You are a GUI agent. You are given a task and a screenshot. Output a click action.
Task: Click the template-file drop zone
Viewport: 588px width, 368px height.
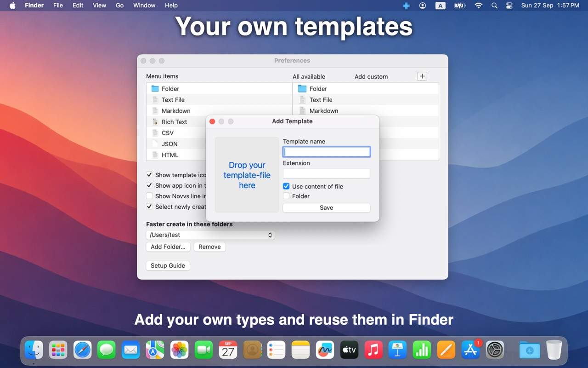click(247, 175)
